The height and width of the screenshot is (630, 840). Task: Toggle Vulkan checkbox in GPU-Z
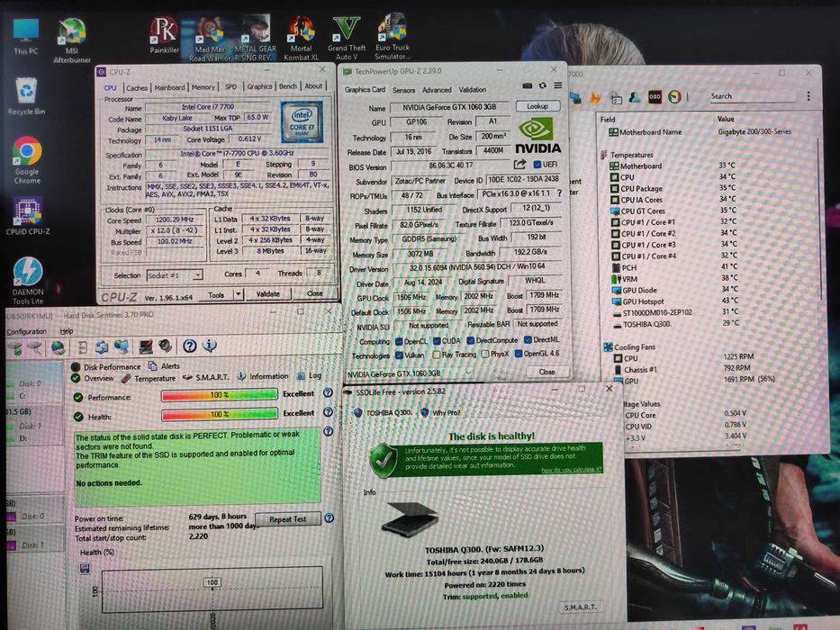pyautogui.click(x=399, y=355)
